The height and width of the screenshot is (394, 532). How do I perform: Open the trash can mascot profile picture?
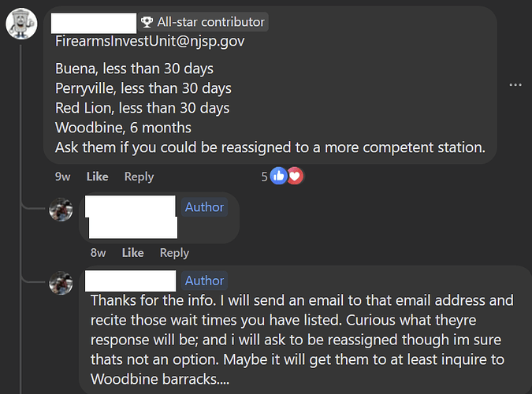coord(21,24)
